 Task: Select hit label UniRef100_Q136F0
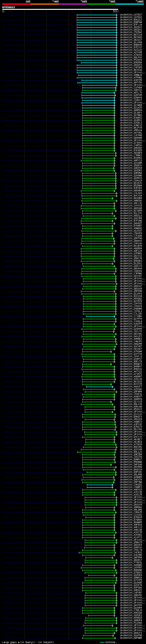(x=131, y=113)
